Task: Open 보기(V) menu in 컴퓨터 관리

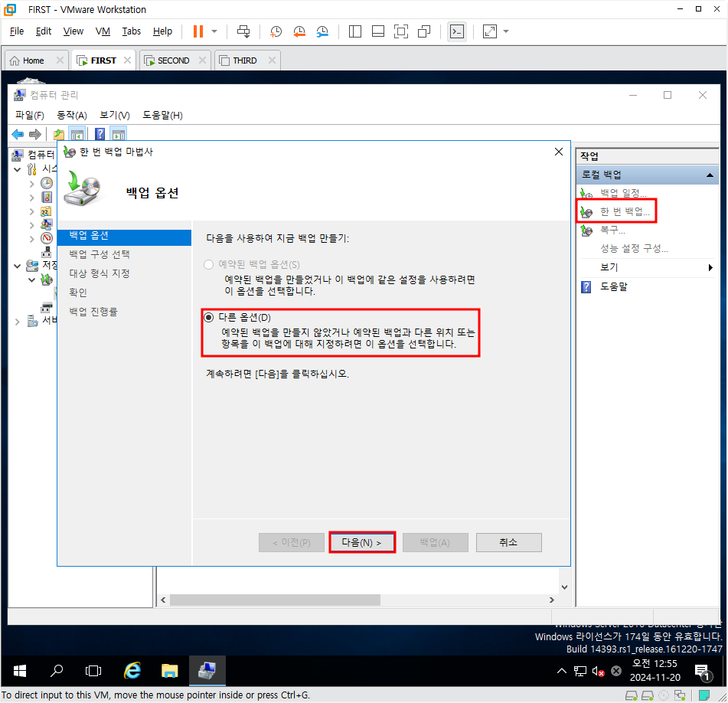Action: (x=115, y=115)
